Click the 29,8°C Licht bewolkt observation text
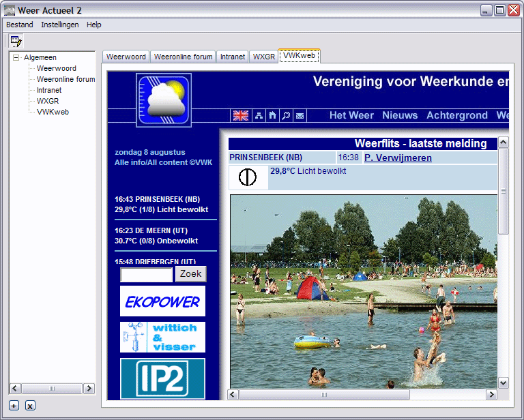The image size is (524, 420). [308, 171]
